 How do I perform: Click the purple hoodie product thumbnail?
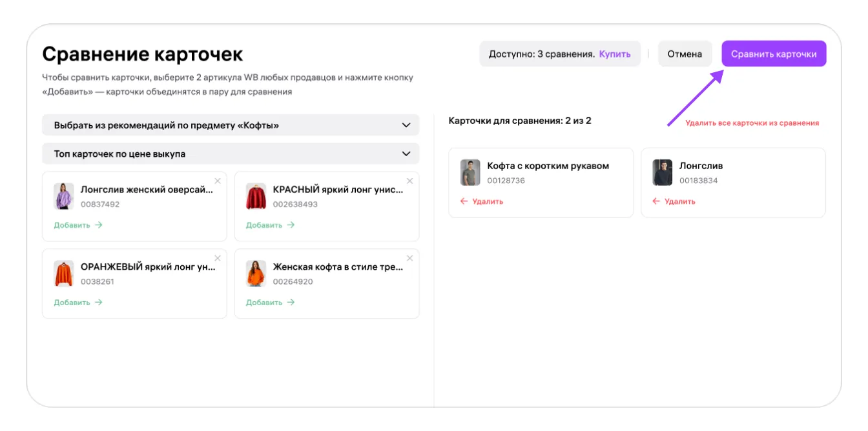pyautogui.click(x=63, y=197)
